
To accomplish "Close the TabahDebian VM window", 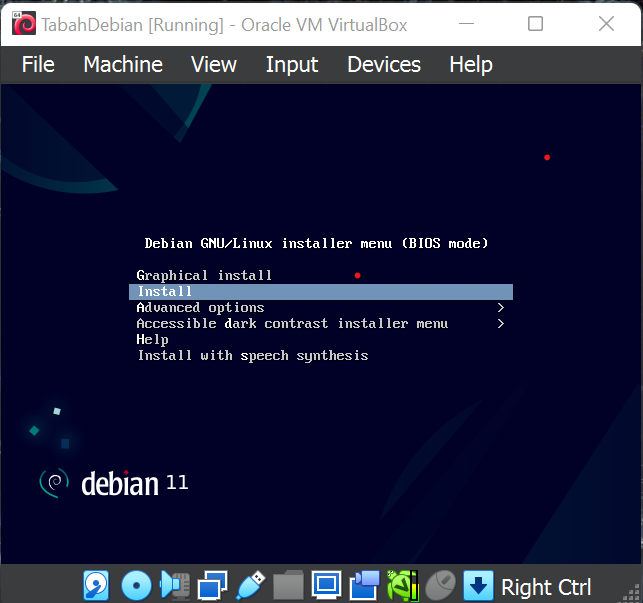I will click(606, 24).
